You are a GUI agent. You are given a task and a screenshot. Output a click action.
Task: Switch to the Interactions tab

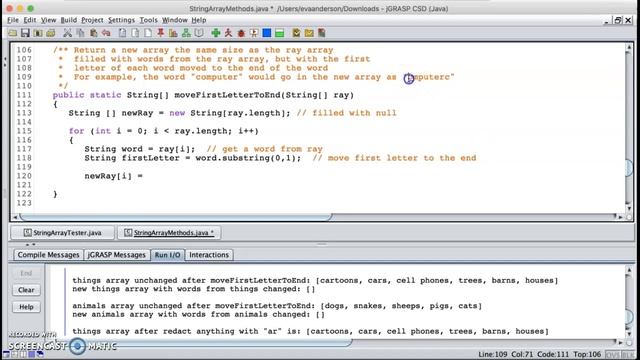tap(209, 255)
